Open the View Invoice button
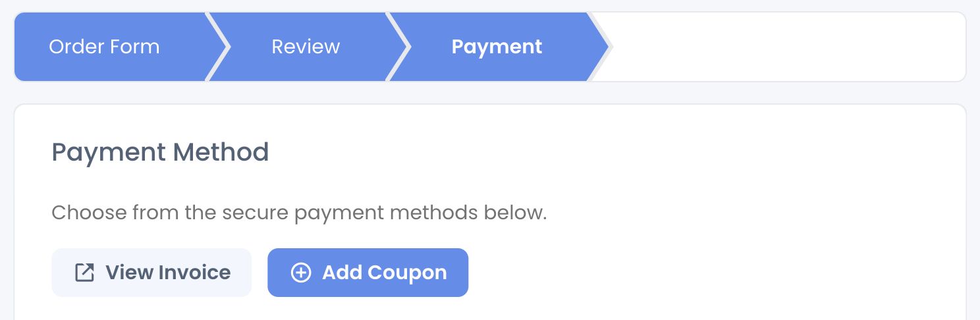This screenshot has height=320, width=980. tap(151, 273)
